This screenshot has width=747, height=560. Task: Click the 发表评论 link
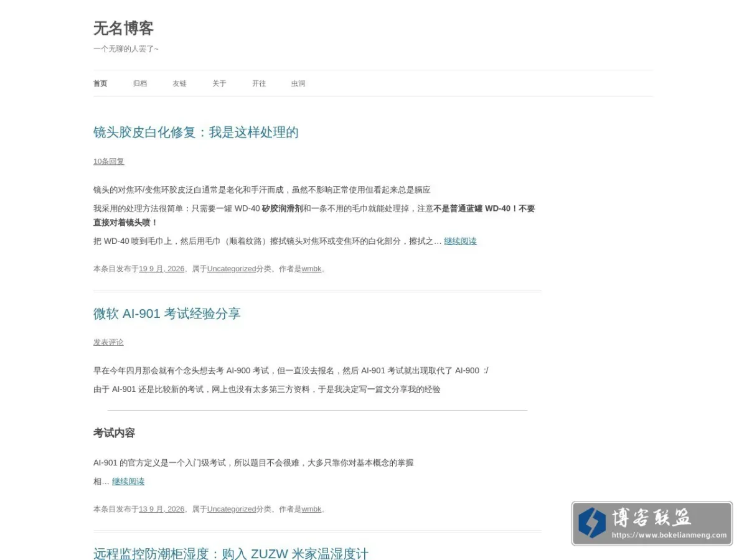pyautogui.click(x=108, y=342)
